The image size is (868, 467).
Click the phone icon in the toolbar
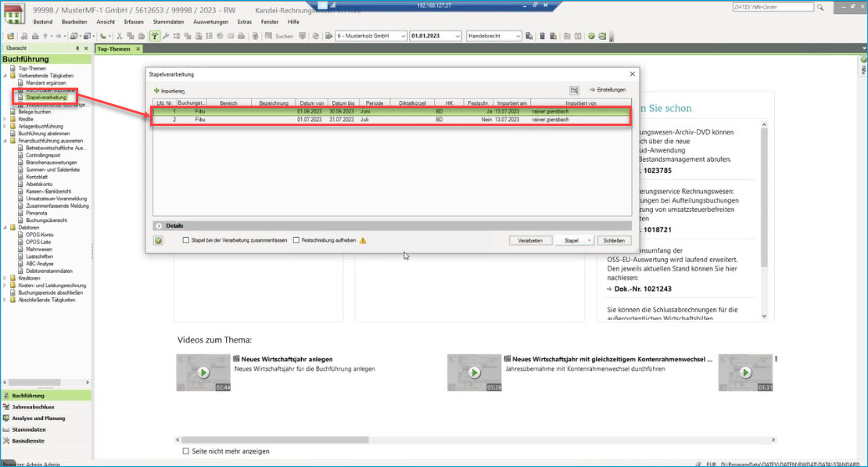(x=103, y=36)
